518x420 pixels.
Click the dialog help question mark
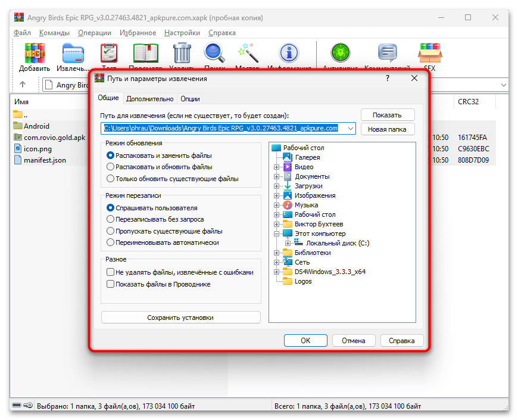(388, 78)
